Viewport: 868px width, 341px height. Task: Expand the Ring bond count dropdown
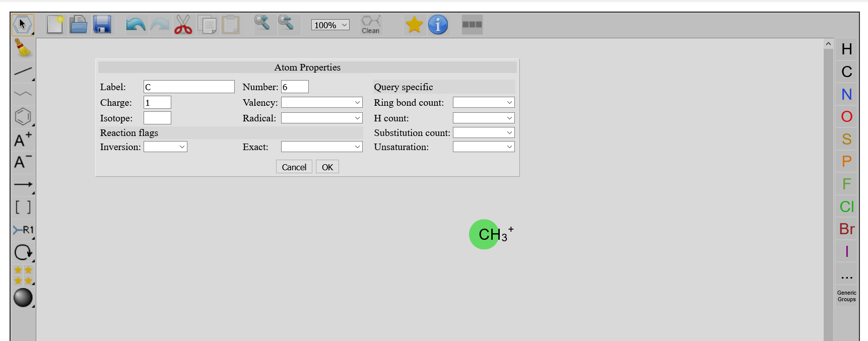(x=483, y=102)
